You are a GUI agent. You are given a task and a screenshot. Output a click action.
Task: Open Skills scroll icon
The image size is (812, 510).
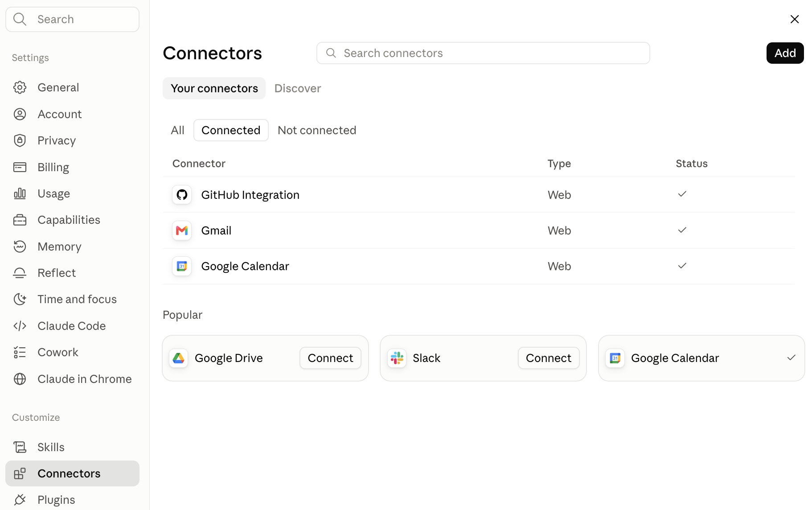[x=20, y=447]
